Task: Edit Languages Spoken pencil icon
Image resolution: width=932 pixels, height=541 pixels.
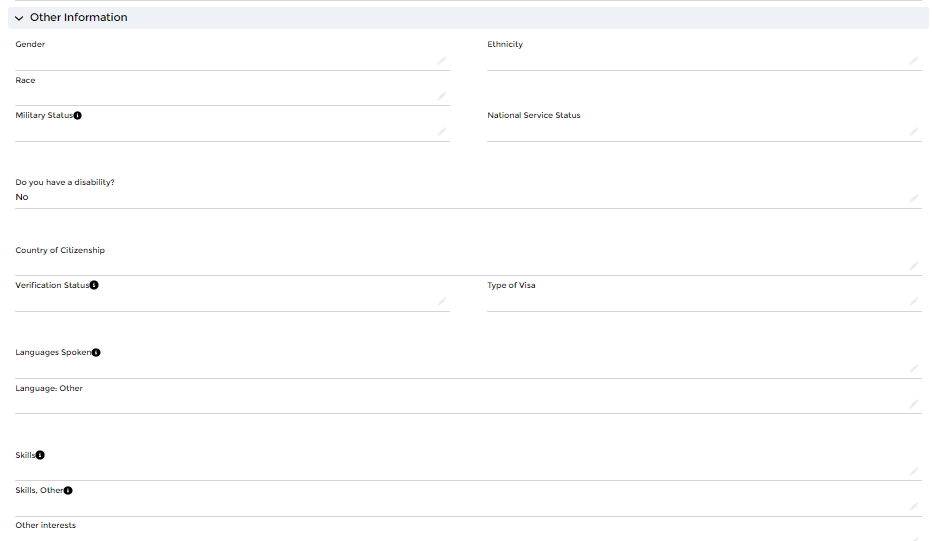Action: (x=914, y=369)
